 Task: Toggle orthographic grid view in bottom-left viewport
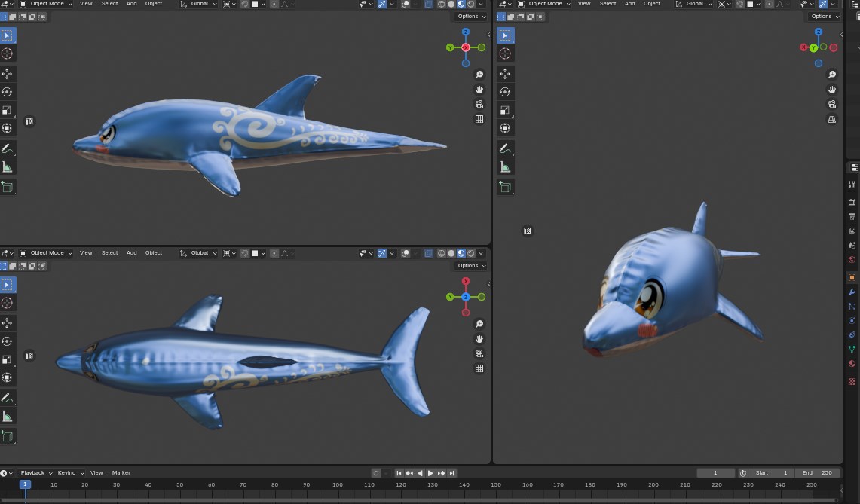[479, 368]
